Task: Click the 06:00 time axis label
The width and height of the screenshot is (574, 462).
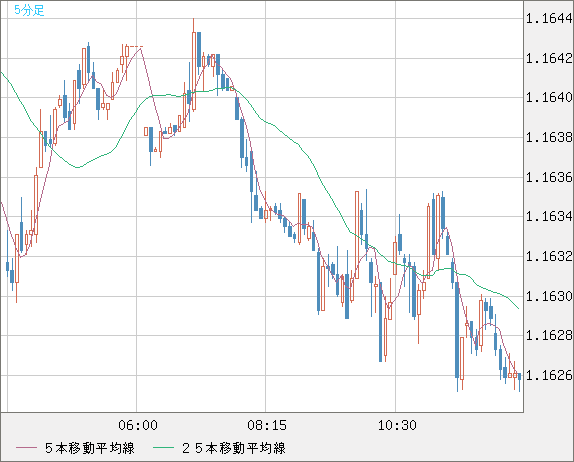Action: [138, 425]
